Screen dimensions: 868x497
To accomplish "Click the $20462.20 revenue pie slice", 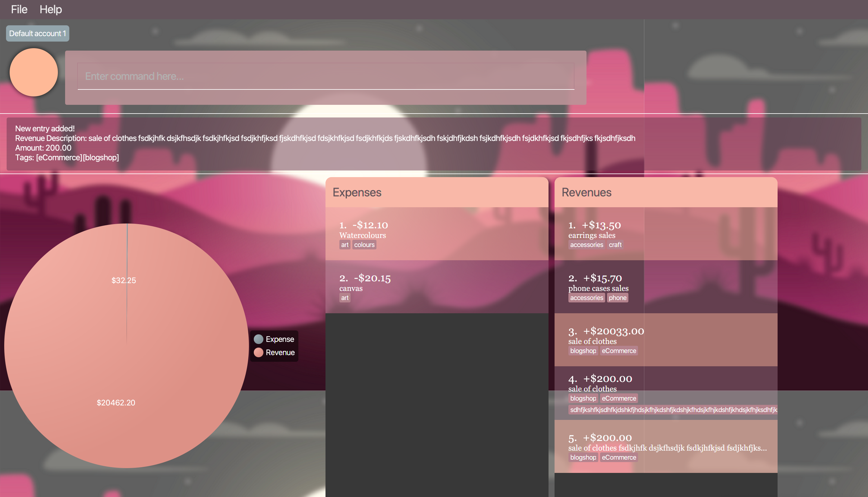I will (116, 402).
